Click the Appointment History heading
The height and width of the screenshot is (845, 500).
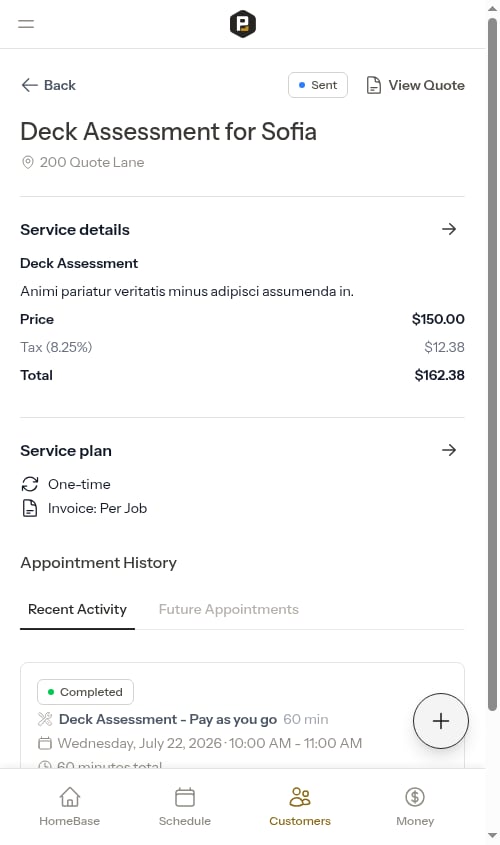99,563
